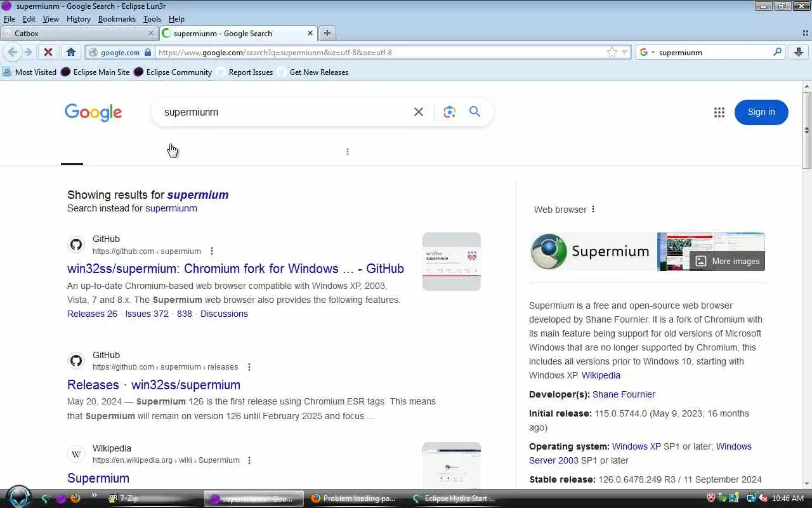The image size is (812, 508).
Task: Open the Releases 26 sublink
Action: 92,314
